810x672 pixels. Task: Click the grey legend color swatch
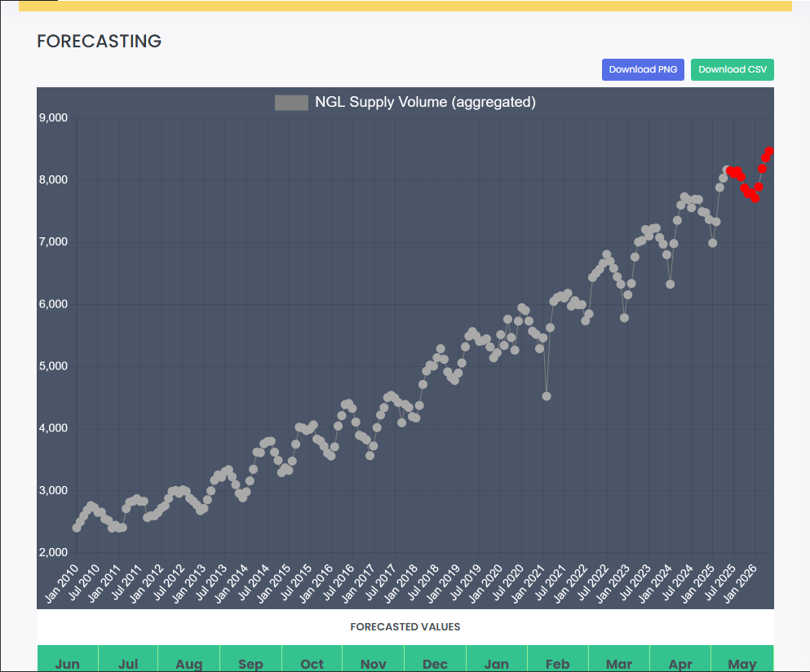pos(291,103)
